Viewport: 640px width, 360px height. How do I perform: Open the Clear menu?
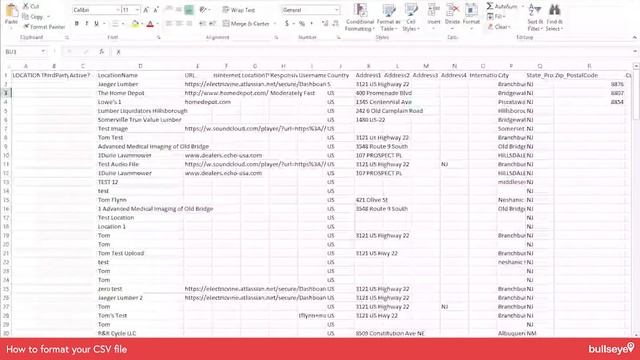click(x=498, y=27)
